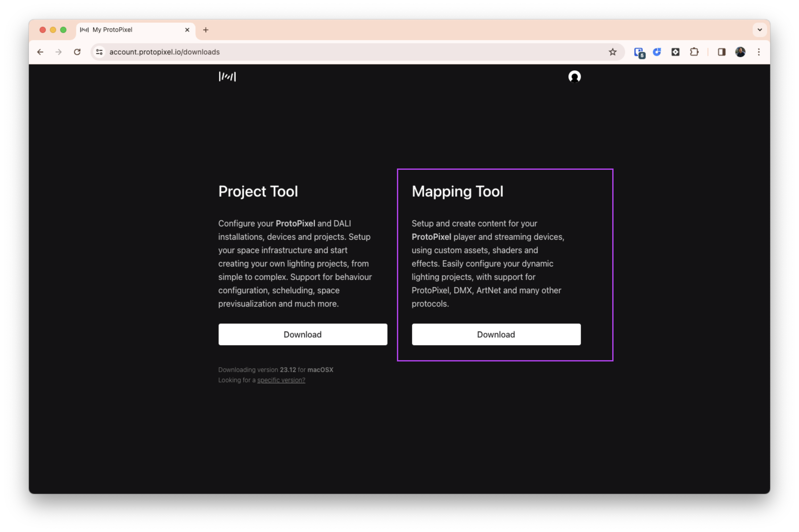Open the user account avatar menu
799x532 pixels.
click(574, 77)
